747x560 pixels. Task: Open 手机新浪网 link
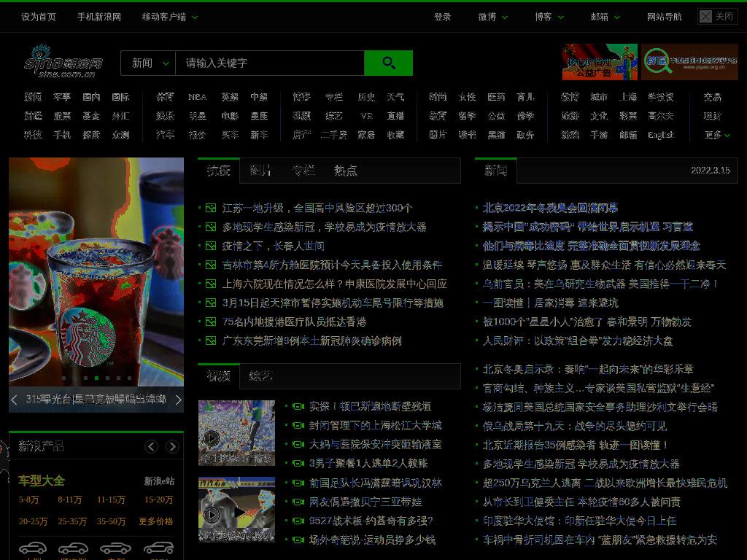pos(99,17)
